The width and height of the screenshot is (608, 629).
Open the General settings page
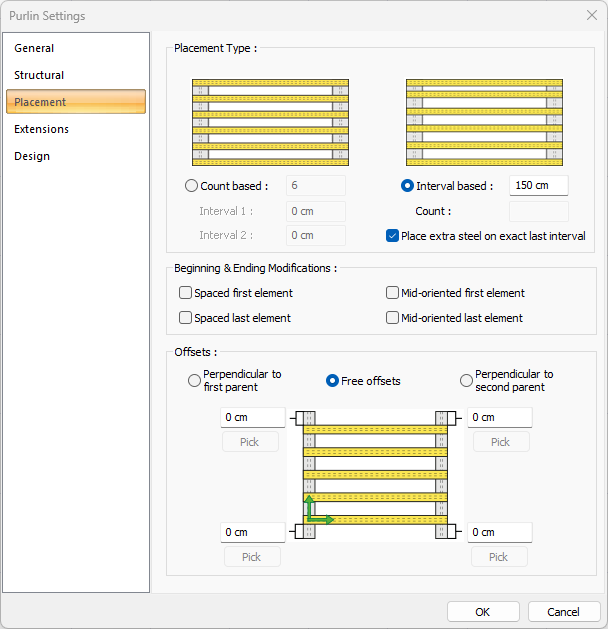coord(34,48)
